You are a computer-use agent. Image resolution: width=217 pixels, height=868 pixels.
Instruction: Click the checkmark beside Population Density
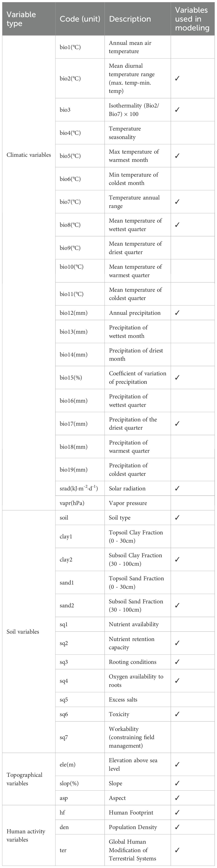177,827
